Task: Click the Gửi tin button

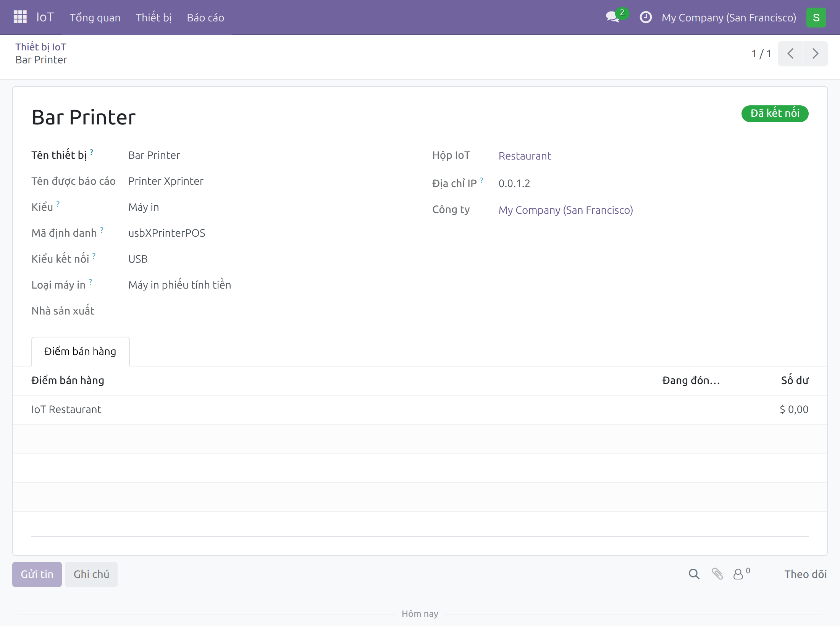Action: (37, 574)
